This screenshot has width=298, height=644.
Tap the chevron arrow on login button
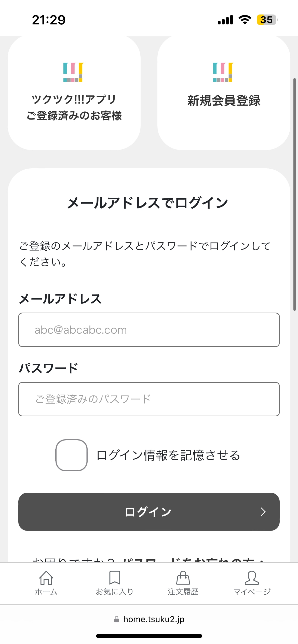tap(263, 512)
